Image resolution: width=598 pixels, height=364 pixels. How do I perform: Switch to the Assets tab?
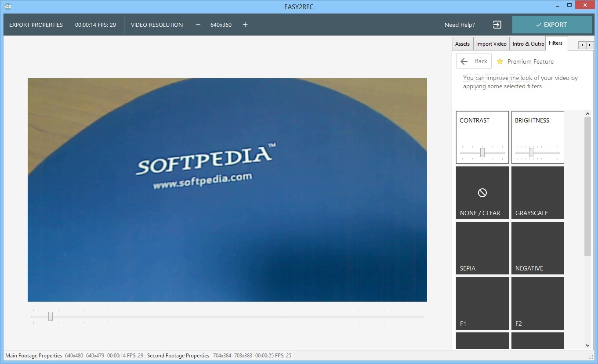[x=462, y=43]
